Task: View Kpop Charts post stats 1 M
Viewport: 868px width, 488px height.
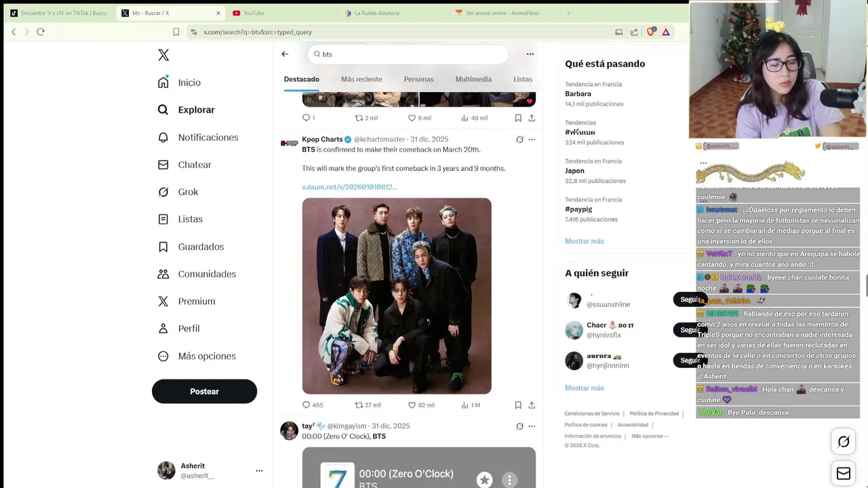Action: [x=471, y=405]
